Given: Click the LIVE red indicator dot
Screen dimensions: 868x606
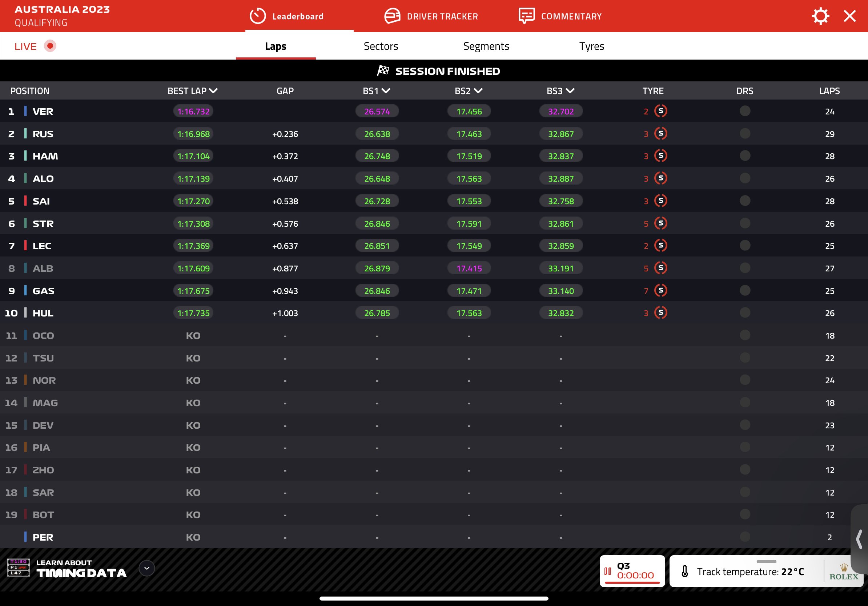Looking at the screenshot, I should 50,46.
